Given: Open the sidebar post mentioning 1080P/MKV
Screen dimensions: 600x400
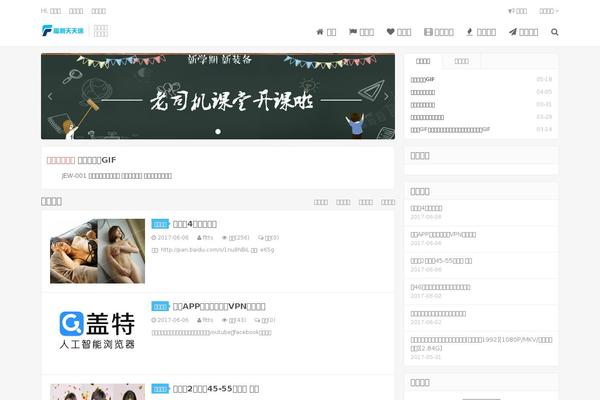Looking at the screenshot, I should [481, 344].
